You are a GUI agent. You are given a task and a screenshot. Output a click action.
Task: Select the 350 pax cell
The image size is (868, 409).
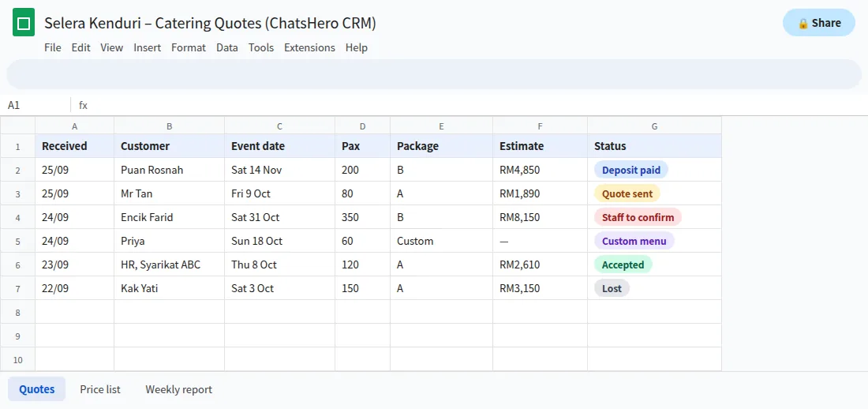pos(363,217)
